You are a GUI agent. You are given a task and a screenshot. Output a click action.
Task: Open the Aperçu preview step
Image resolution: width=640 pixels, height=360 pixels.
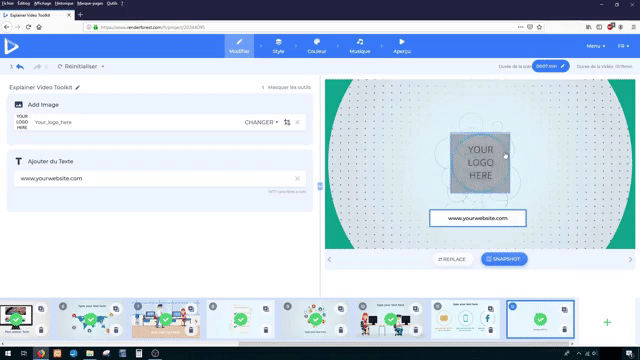(x=402, y=46)
